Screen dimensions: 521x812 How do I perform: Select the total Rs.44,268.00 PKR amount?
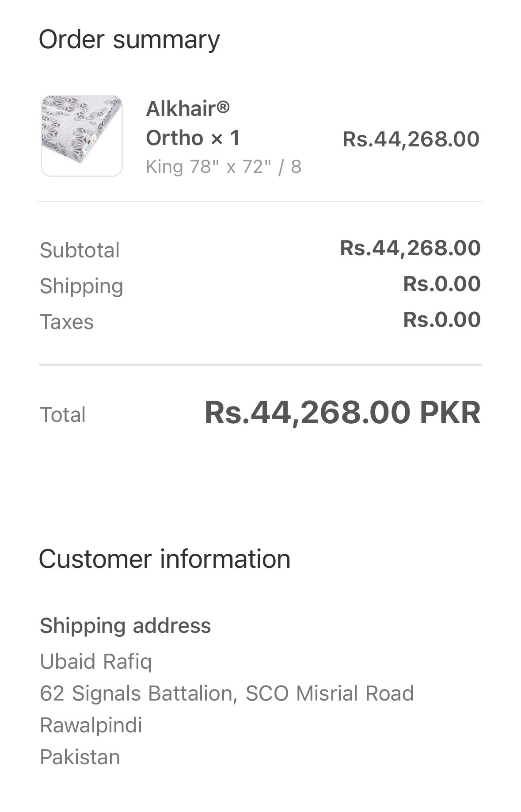(342, 412)
